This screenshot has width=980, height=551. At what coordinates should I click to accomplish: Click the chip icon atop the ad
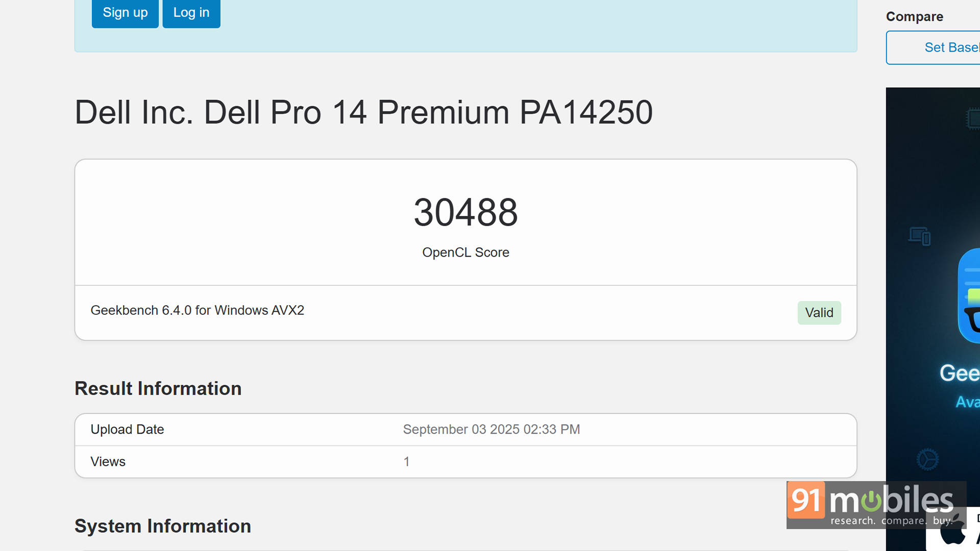[x=973, y=119]
